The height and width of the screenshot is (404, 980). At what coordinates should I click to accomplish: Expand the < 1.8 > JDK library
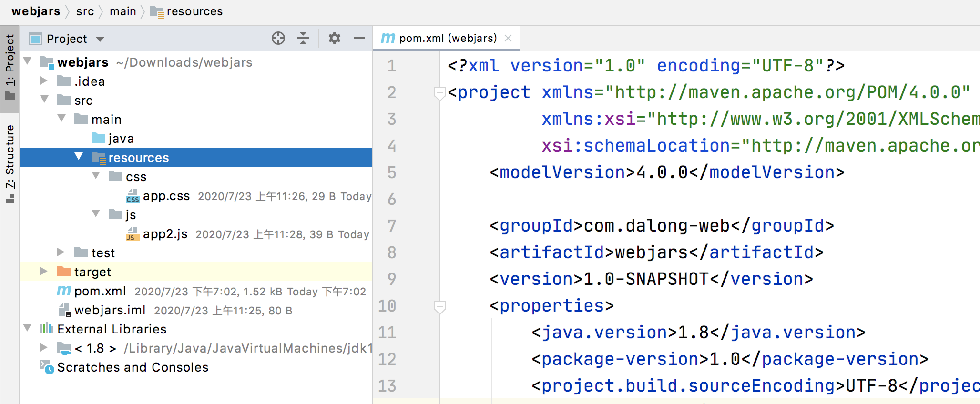pos(44,347)
